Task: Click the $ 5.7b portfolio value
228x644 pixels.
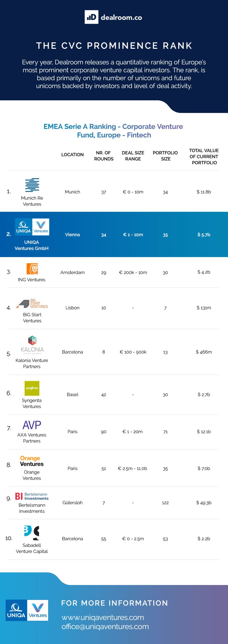Action: 204,235
